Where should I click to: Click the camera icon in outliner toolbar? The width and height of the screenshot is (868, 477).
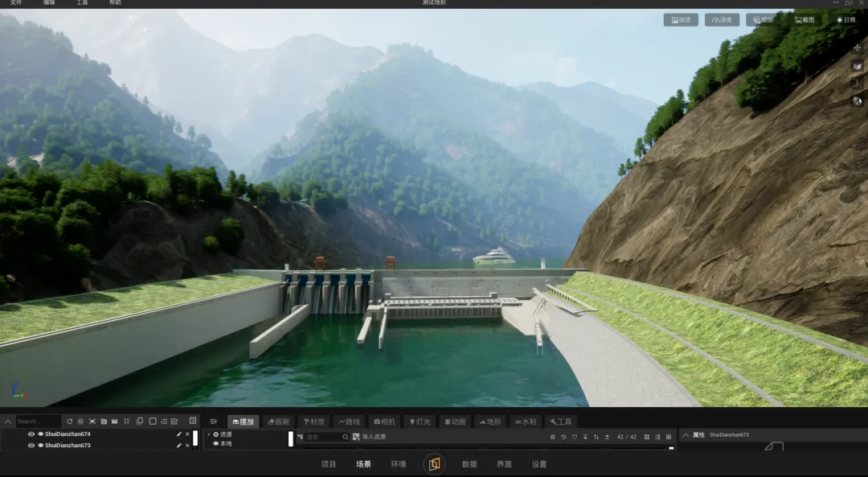tap(104, 421)
